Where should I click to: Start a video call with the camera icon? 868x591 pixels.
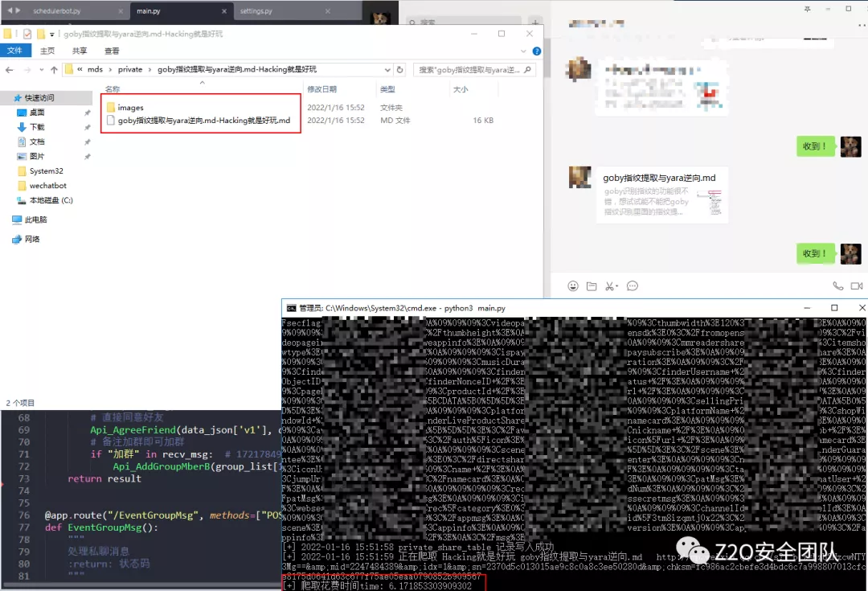tap(857, 285)
